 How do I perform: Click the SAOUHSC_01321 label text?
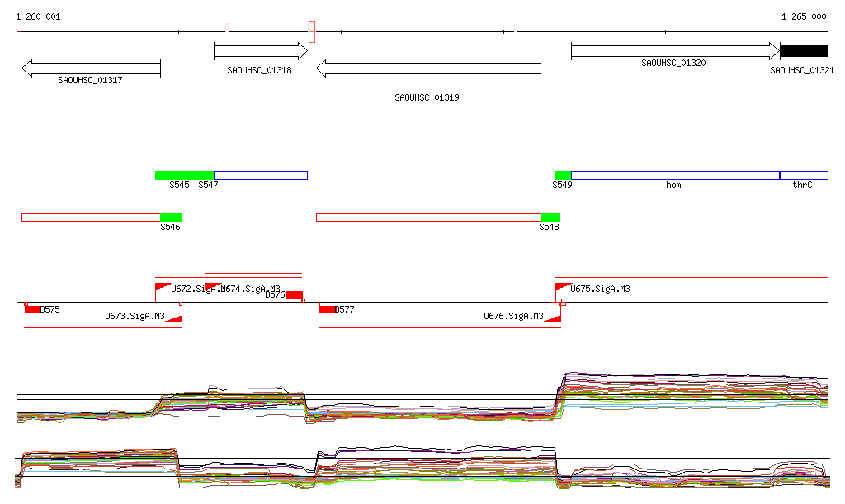coord(802,71)
